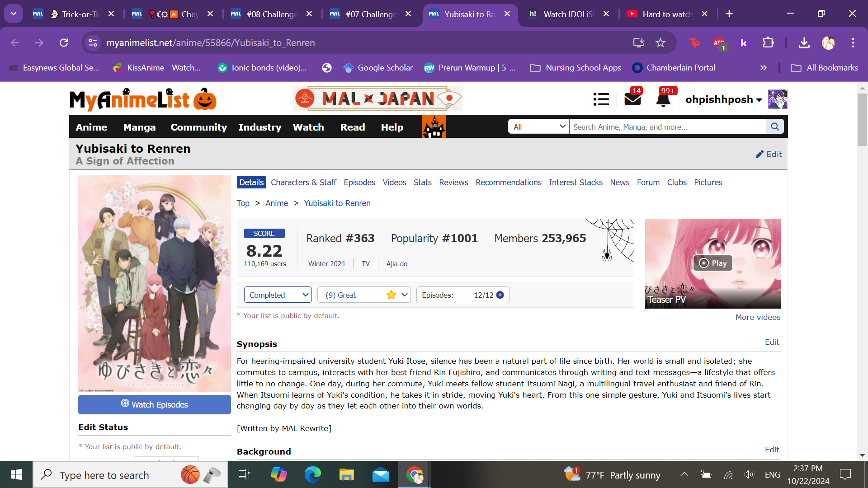Open the Chrome three-dot menu
The width and height of the screenshot is (868, 488).
click(x=853, y=43)
